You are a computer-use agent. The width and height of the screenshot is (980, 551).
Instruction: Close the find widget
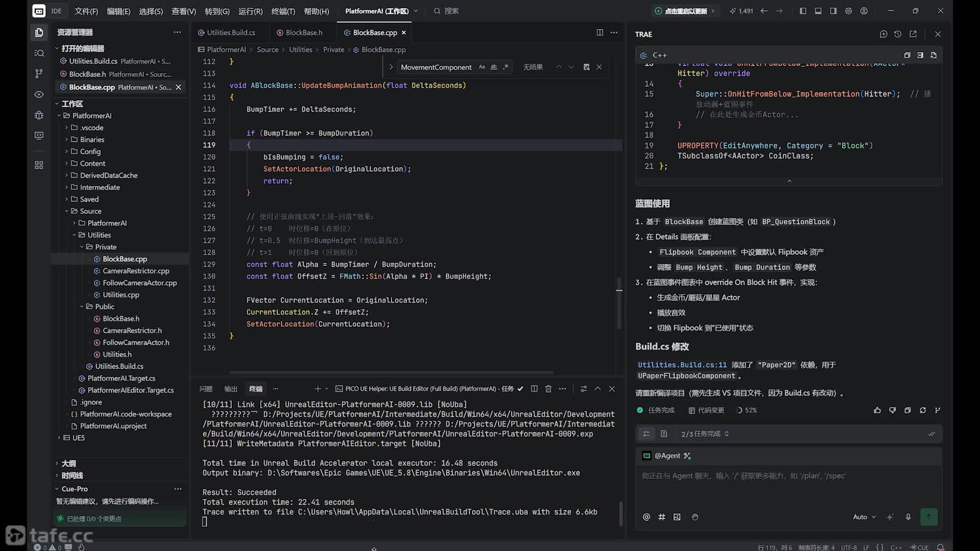[x=599, y=67]
